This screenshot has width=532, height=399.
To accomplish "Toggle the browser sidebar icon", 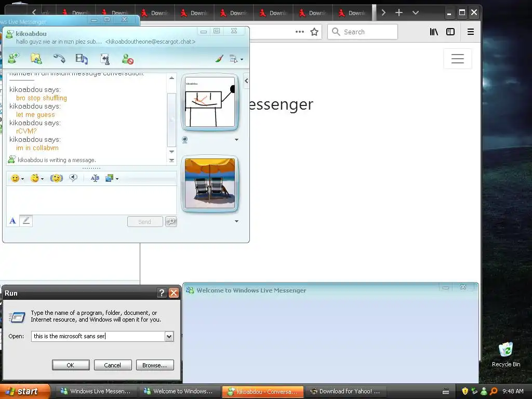I will coord(450,32).
